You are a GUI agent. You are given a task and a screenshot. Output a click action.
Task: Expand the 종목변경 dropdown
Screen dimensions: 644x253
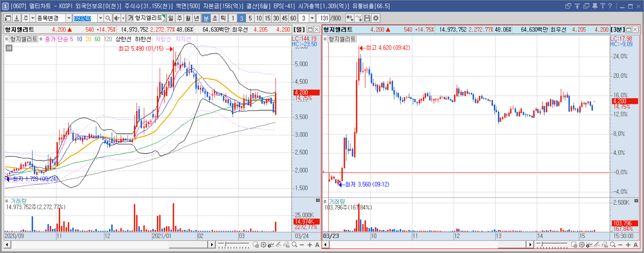(x=68, y=18)
